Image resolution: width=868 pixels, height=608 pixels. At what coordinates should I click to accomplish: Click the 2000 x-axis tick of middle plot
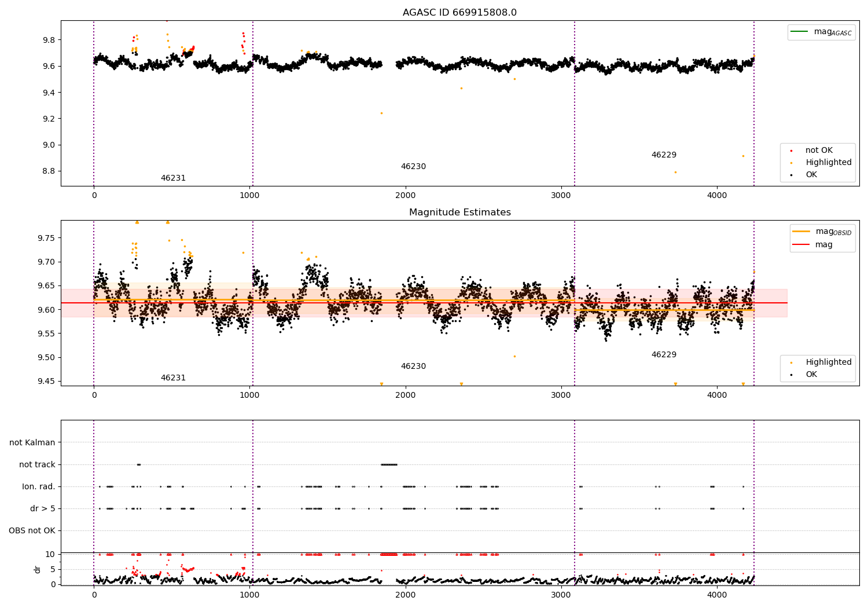pos(406,395)
